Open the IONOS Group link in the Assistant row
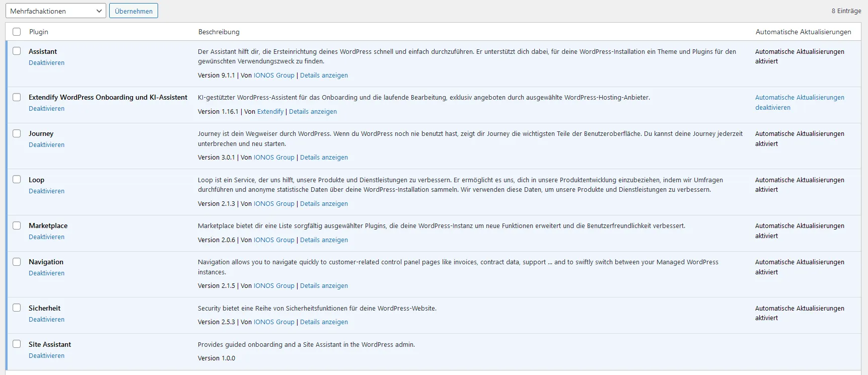868x375 pixels. pos(274,76)
